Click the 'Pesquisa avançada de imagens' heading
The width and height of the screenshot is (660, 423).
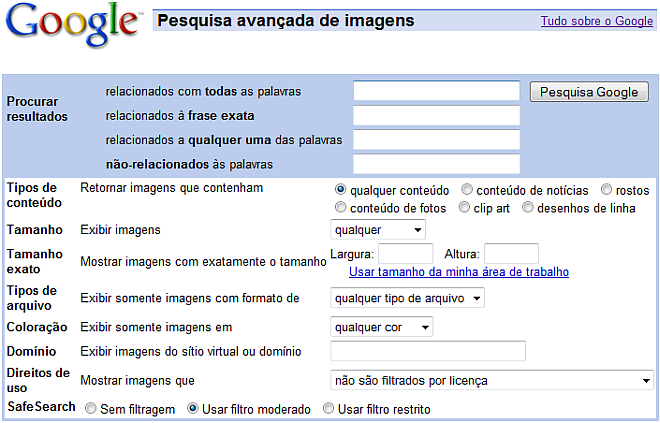coord(286,21)
